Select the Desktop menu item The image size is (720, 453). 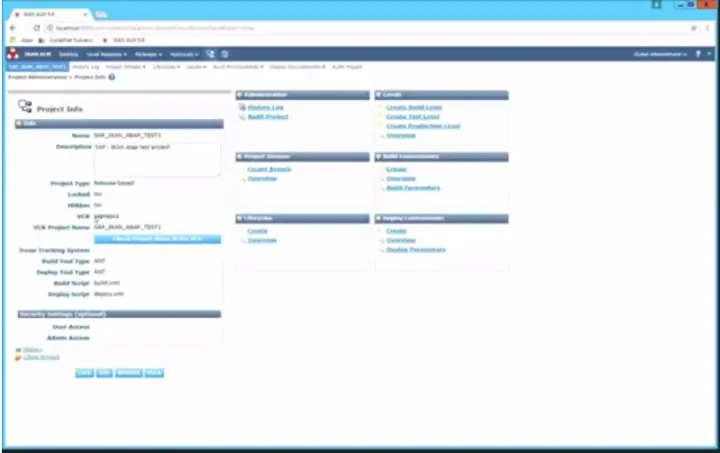click(68, 53)
